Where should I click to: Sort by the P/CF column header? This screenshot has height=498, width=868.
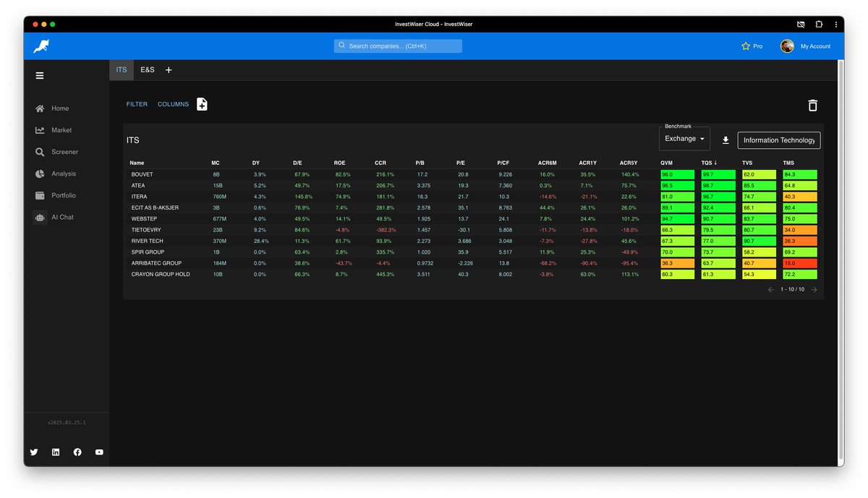click(x=503, y=163)
